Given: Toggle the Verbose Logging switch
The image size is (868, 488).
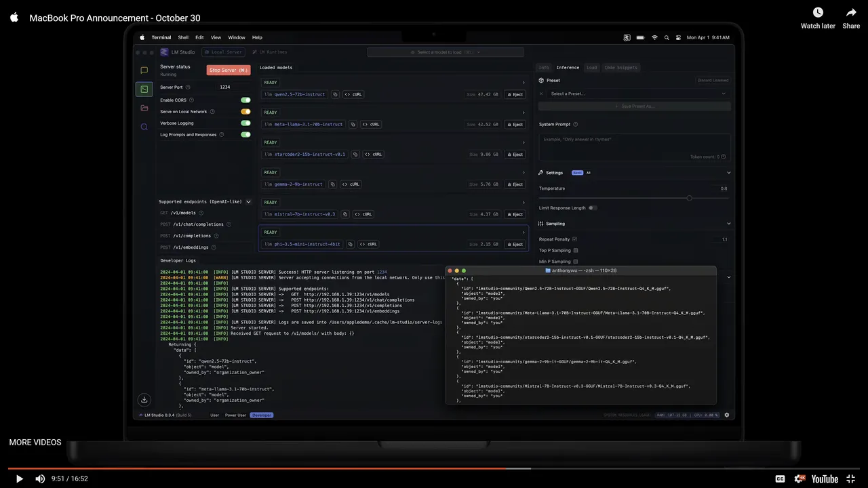Looking at the screenshot, I should (x=245, y=123).
